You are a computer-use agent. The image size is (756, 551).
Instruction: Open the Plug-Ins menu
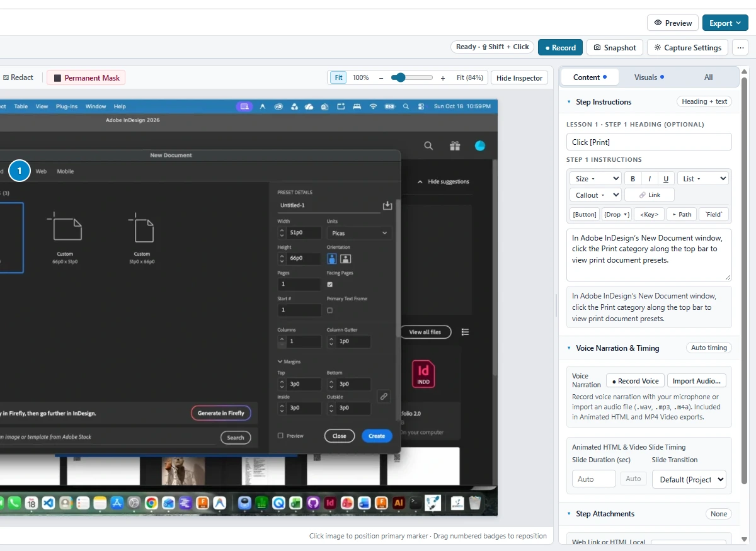tap(67, 106)
